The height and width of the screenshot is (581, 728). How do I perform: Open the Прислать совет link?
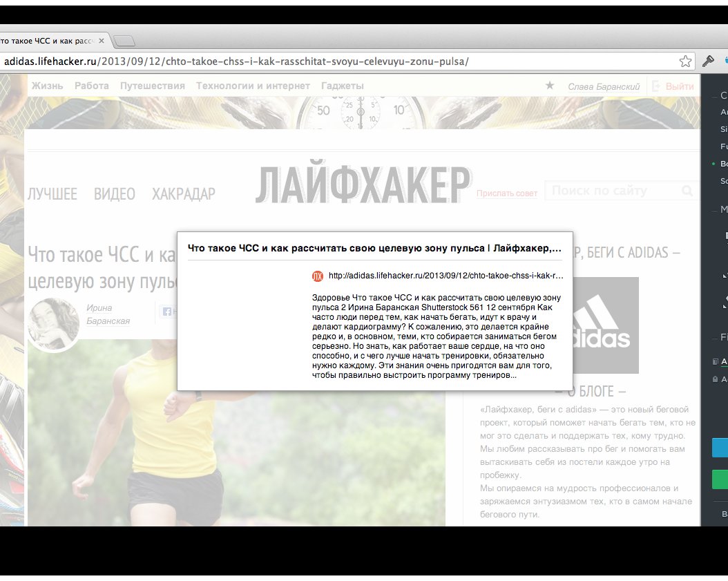tap(506, 193)
